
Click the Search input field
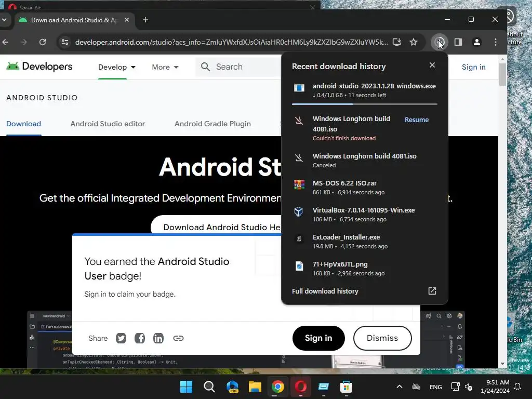pos(237,67)
